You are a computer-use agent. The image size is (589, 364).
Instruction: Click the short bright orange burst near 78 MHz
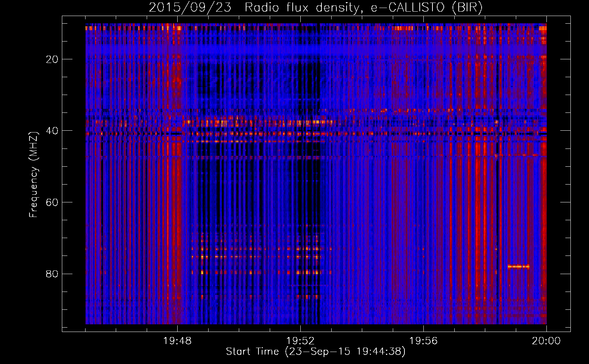[518, 266]
